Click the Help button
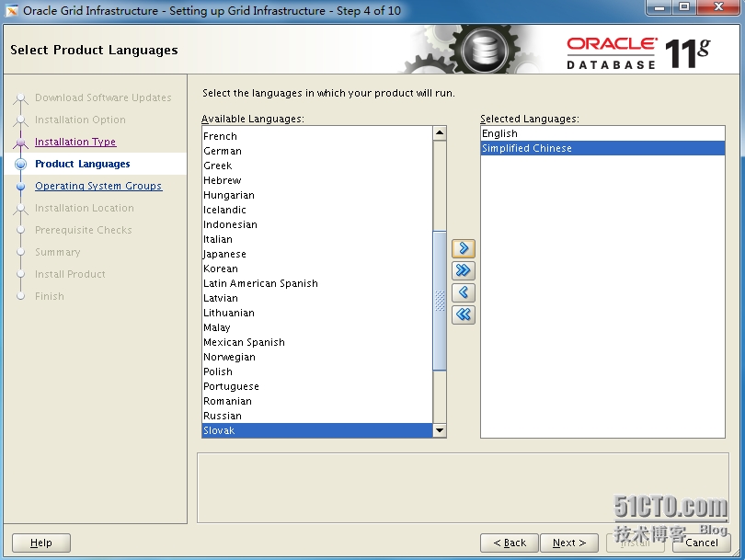The height and width of the screenshot is (560, 745). pyautogui.click(x=41, y=543)
